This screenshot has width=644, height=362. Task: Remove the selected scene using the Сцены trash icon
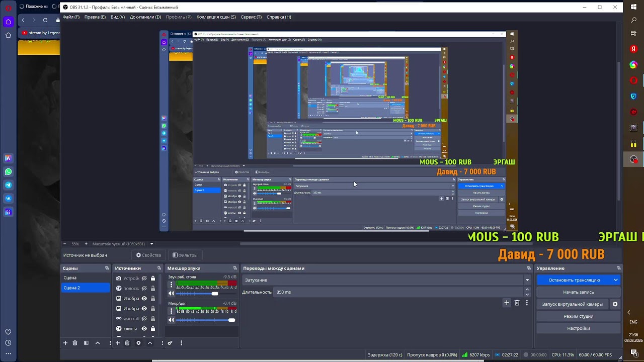[x=75, y=343]
